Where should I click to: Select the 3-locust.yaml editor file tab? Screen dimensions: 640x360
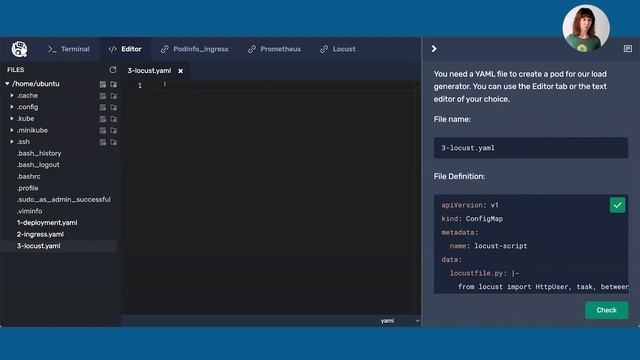(149, 71)
